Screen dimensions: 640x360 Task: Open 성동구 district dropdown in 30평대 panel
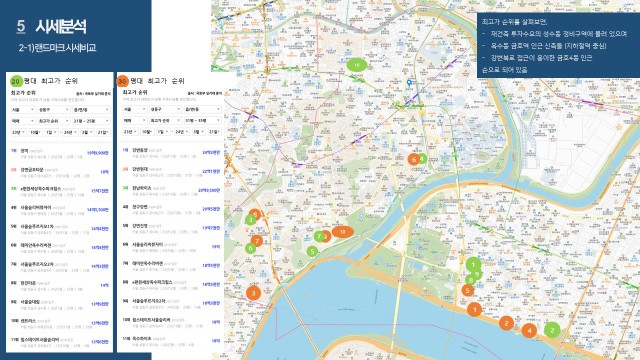pos(165,109)
